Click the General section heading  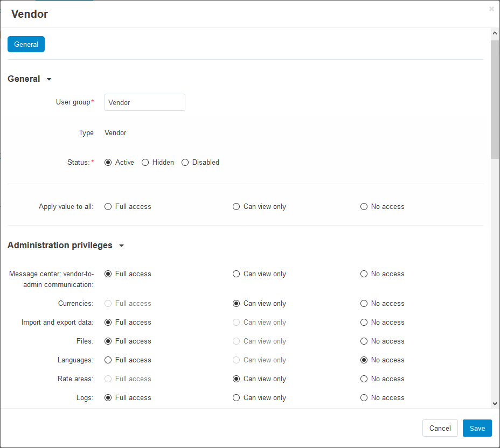[x=24, y=79]
